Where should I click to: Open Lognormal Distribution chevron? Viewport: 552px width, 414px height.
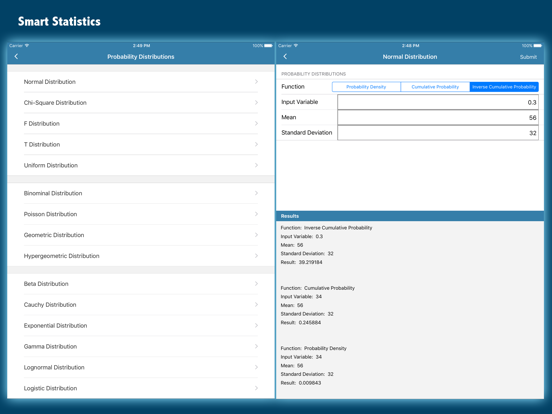pyautogui.click(x=256, y=367)
